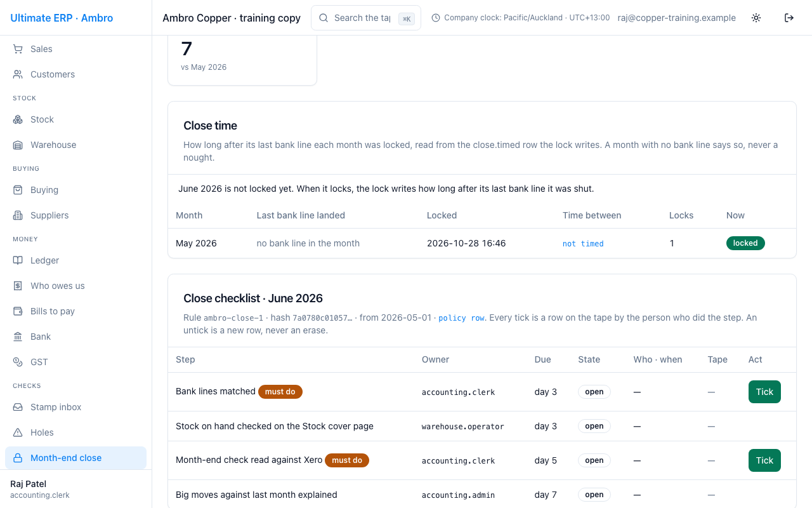This screenshot has height=508, width=812.
Task: Open the Sales page
Action: (x=76, y=49)
